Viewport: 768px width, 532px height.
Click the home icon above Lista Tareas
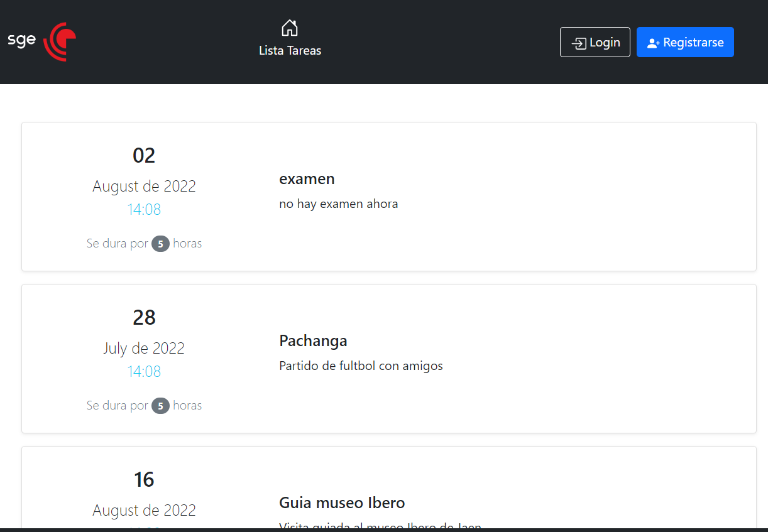click(x=290, y=27)
